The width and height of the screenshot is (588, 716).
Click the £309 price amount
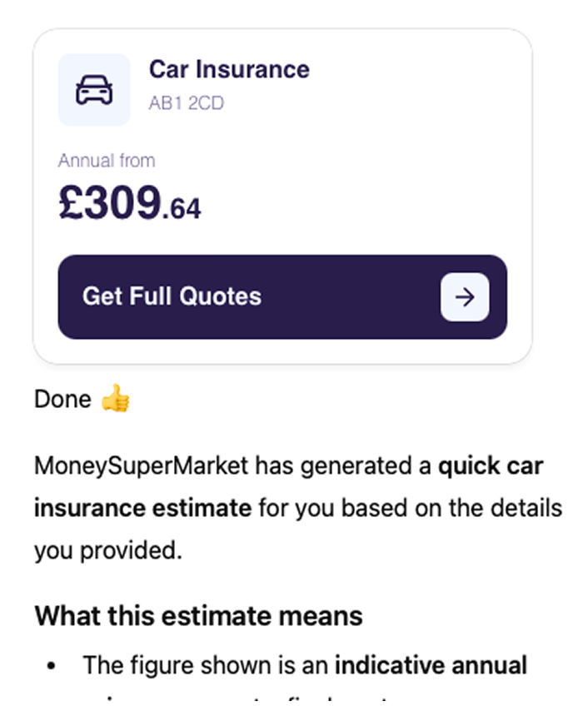[109, 202]
